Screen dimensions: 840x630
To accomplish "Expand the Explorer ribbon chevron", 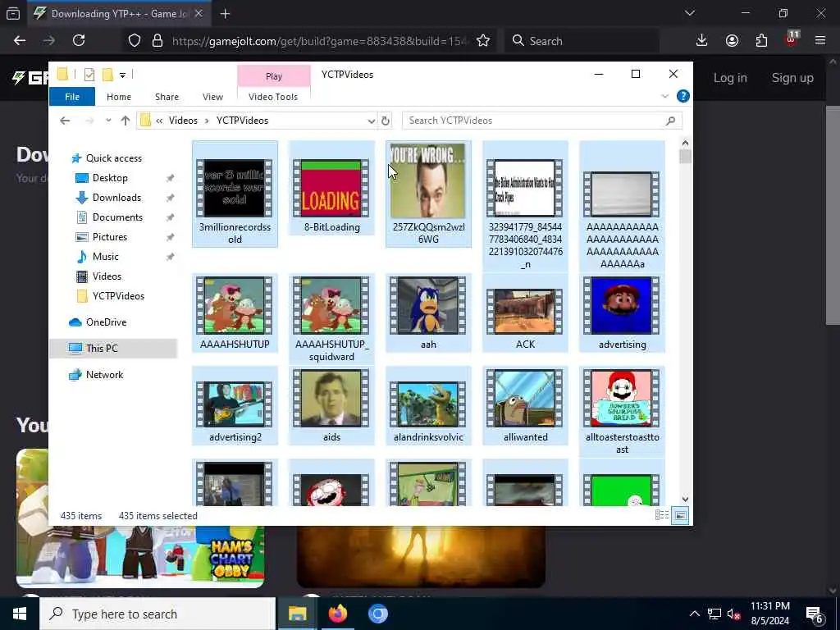I will tap(664, 97).
